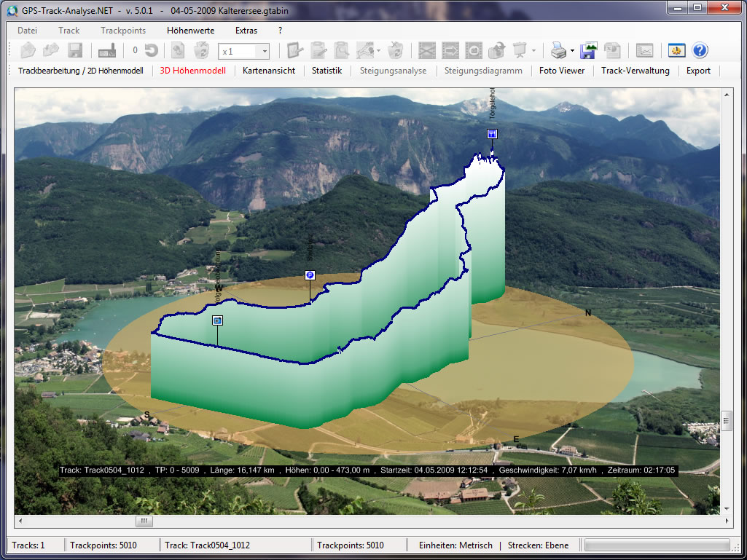
Task: Click the open file folder icon
Action: pos(28,50)
